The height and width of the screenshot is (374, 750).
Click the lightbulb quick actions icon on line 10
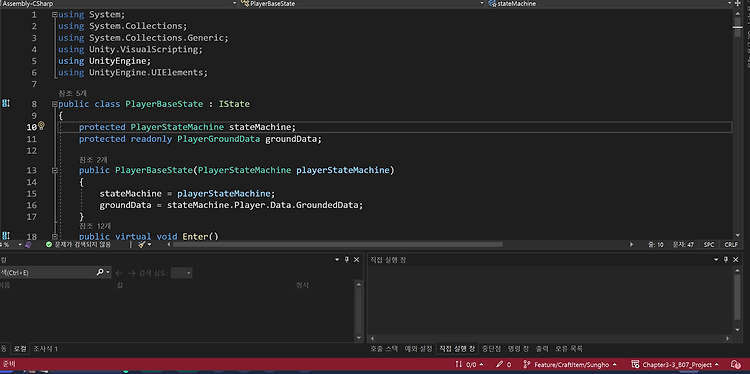[41, 126]
